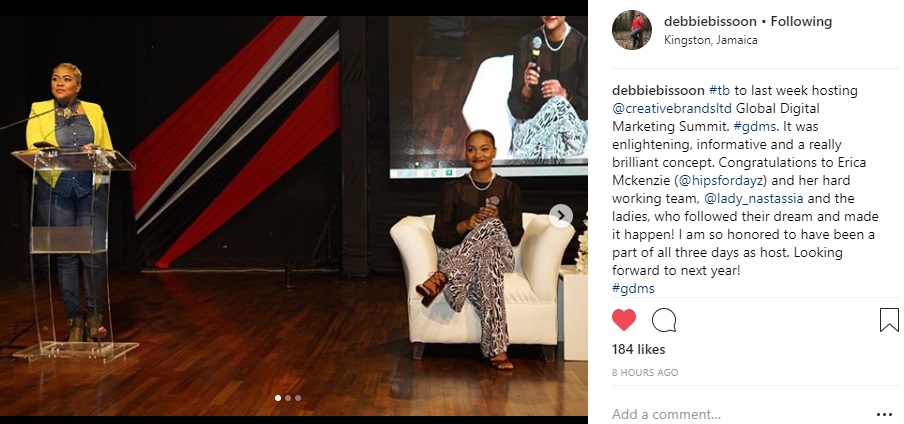The image size is (904, 424).
Task: Open debbiebissoon profile picture avatar
Action: pos(632,30)
